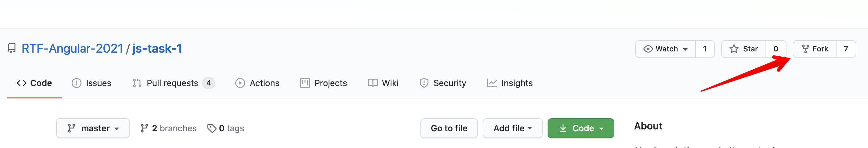Click the Actions play icon
This screenshot has width=868, height=148.
point(240,83)
